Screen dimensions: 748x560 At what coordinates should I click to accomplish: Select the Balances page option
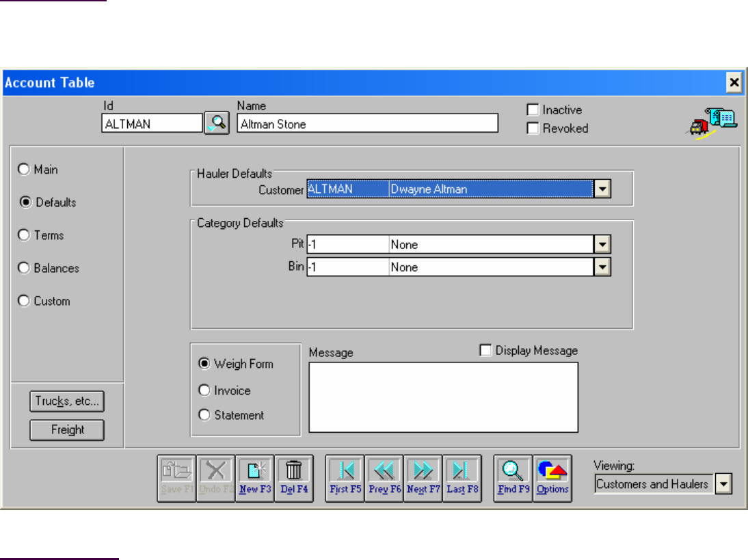click(x=24, y=268)
